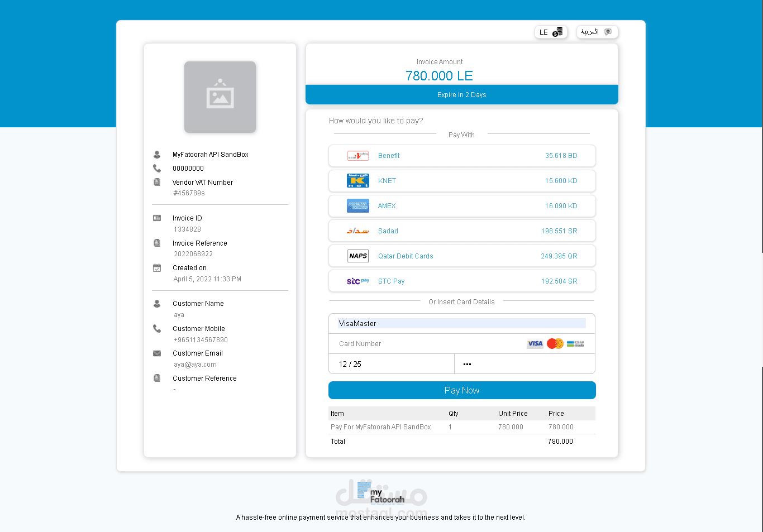The image size is (763, 532).
Task: Click customer mobile +9651134567890
Action: click(x=201, y=340)
